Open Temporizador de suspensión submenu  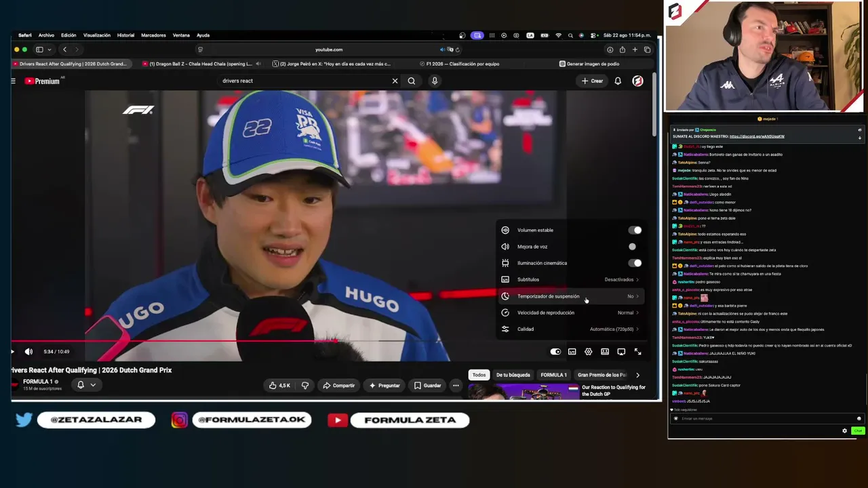coord(570,296)
